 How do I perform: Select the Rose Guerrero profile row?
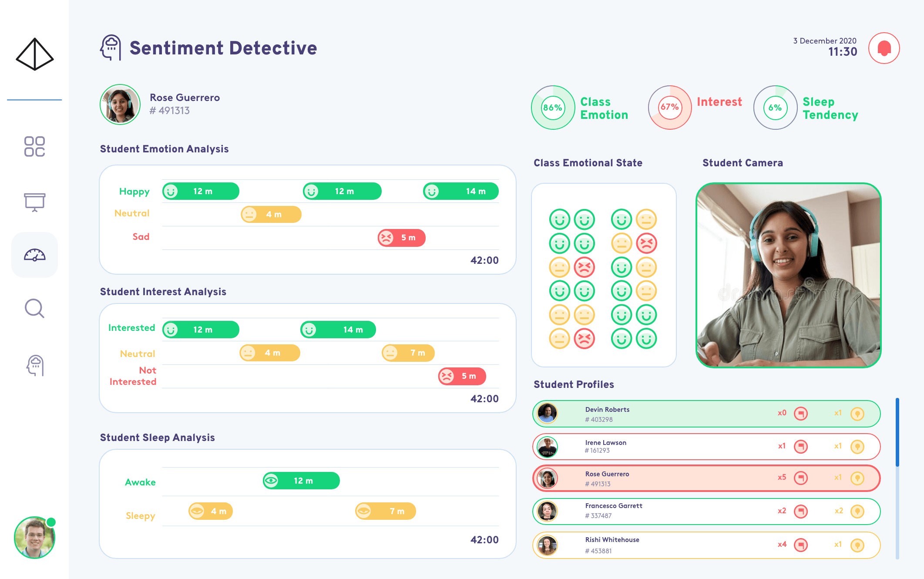[679, 478]
